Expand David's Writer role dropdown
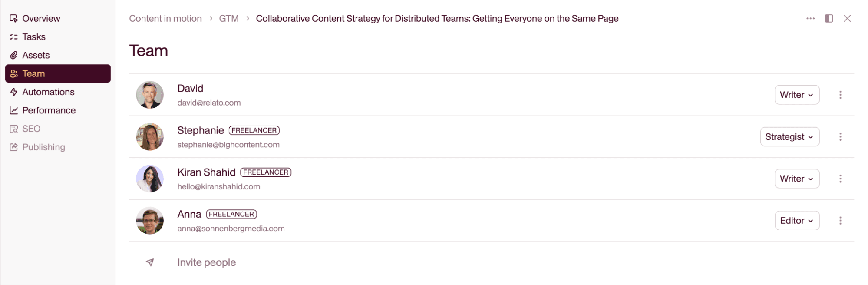The height and width of the screenshot is (285, 868). click(796, 95)
